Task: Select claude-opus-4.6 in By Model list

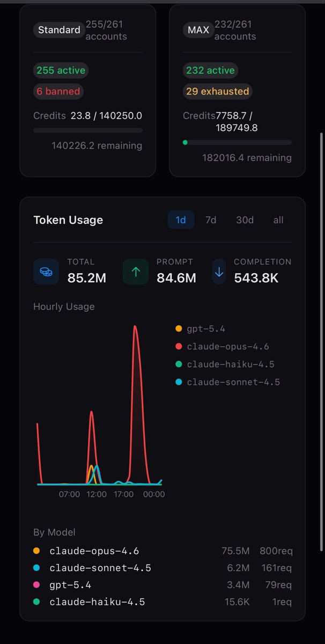Action: pos(163,551)
